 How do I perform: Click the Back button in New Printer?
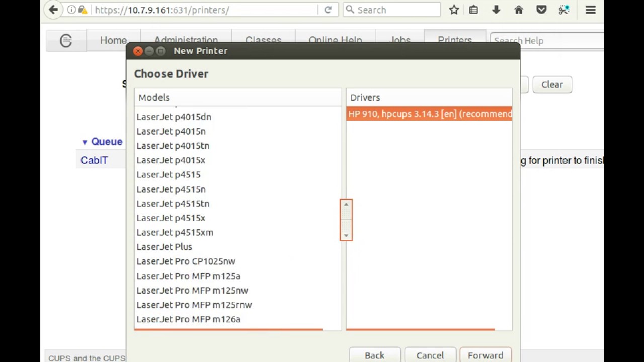pos(375,355)
